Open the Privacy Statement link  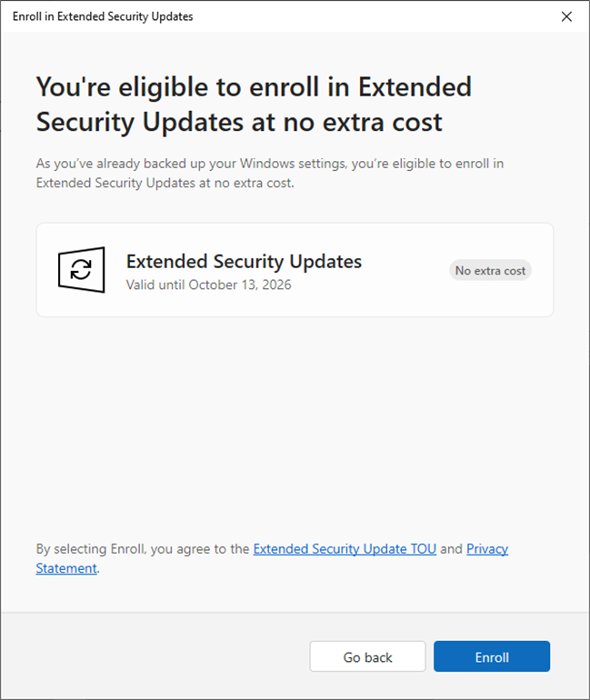(486, 549)
